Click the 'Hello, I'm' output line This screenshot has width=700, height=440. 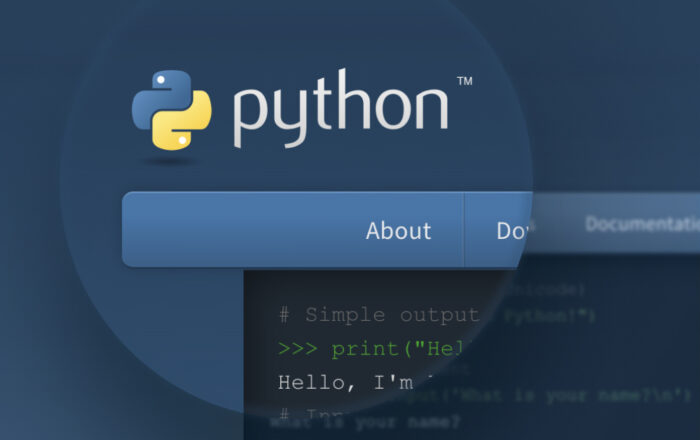coord(346,383)
